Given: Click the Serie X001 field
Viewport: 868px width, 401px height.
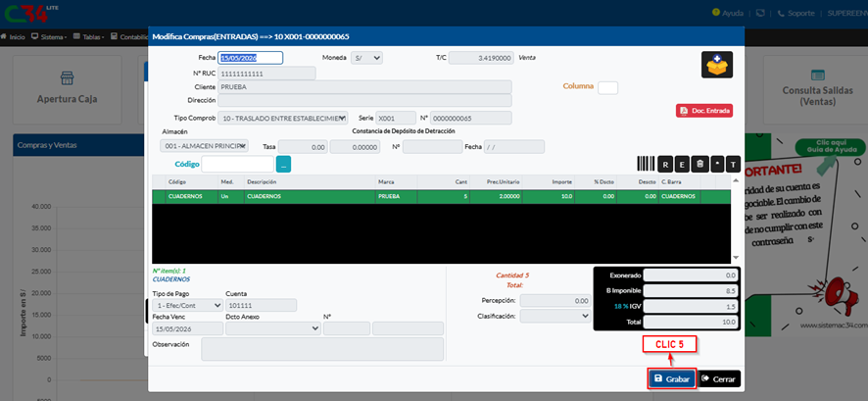Looking at the screenshot, I should coord(396,118).
